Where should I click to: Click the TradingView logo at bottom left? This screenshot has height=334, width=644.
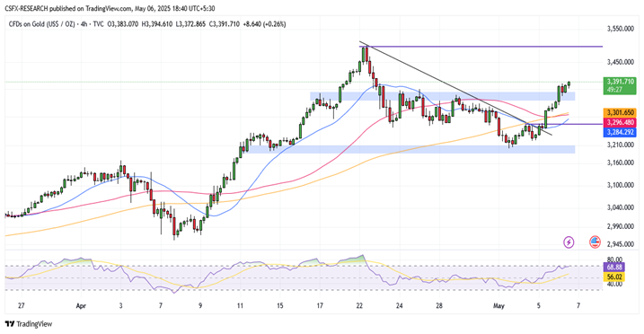pyautogui.click(x=29, y=324)
